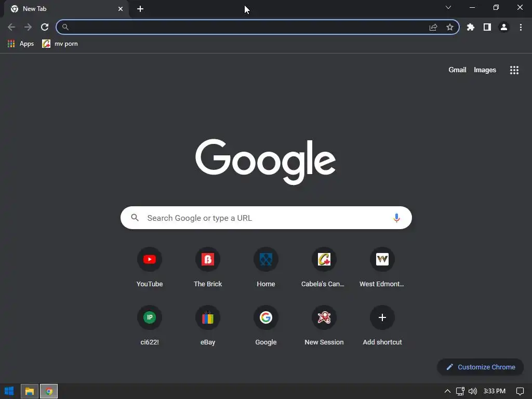Show hidden system tray icons
The width and height of the screenshot is (532, 399).
pos(447,391)
